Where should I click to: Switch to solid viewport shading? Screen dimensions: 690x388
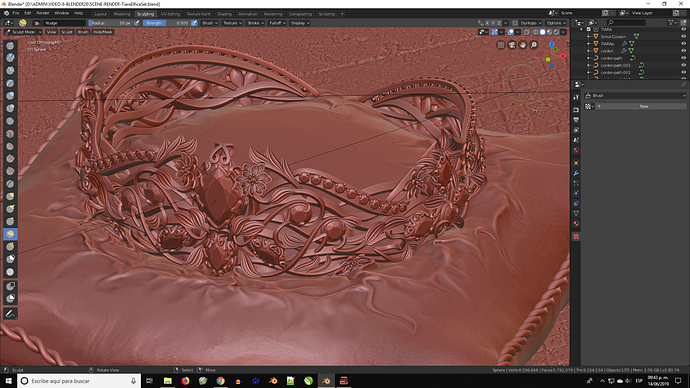tap(543, 32)
